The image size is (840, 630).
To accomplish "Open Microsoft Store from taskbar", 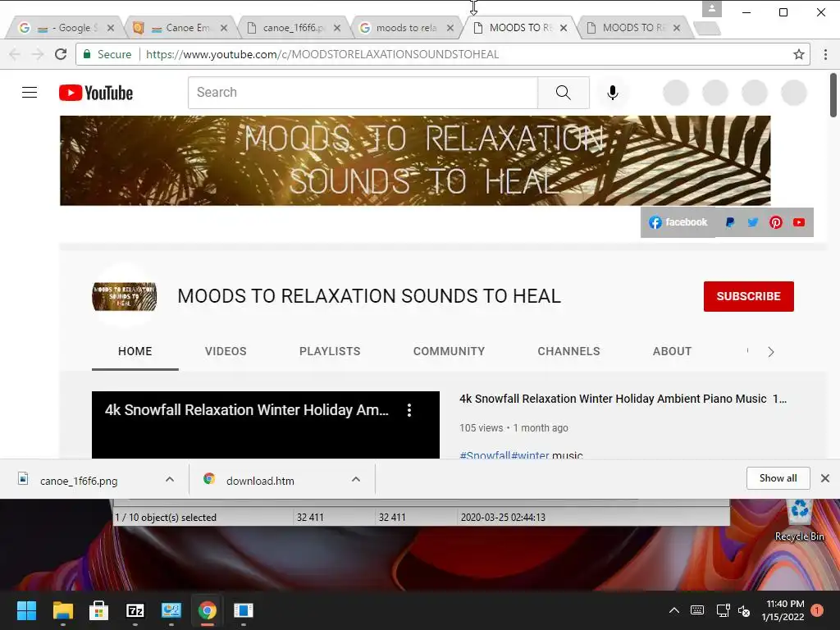I will (98, 610).
